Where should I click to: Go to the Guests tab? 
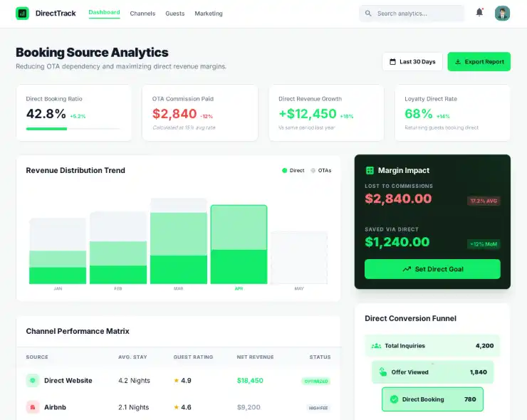[174, 14]
